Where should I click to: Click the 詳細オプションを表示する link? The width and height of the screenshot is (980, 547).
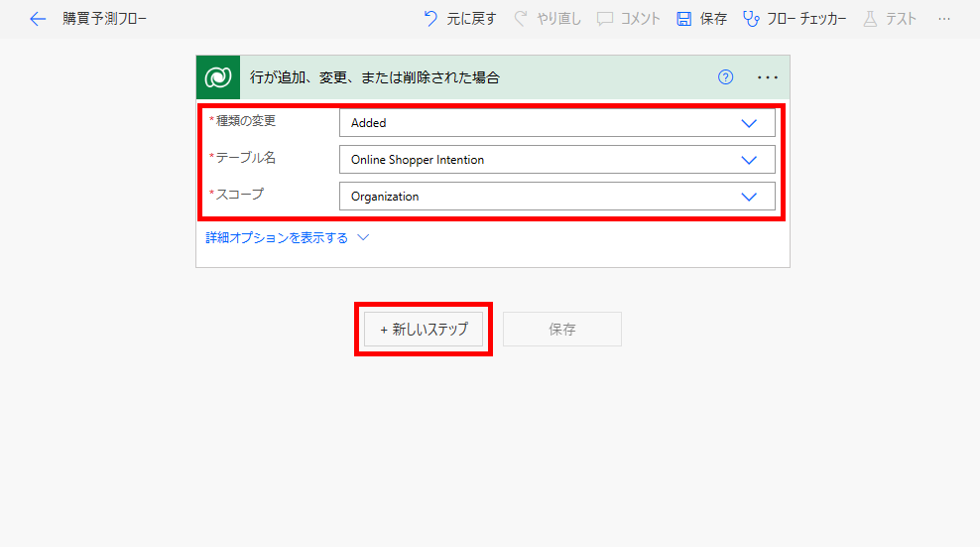[x=277, y=238]
